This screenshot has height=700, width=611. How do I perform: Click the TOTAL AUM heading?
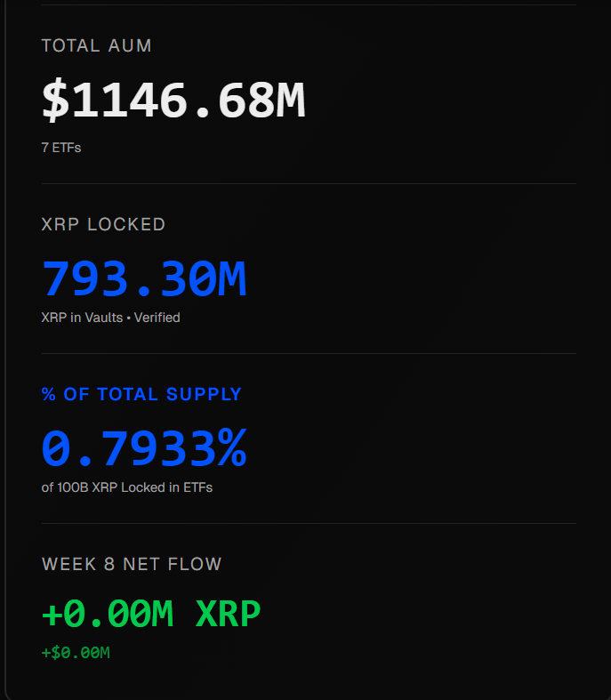pos(96,45)
